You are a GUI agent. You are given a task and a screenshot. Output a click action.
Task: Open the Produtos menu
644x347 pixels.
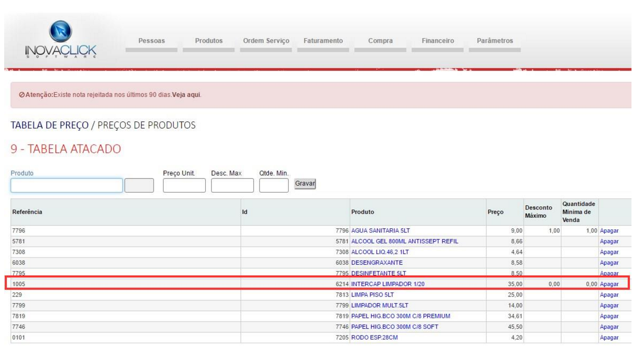(208, 41)
